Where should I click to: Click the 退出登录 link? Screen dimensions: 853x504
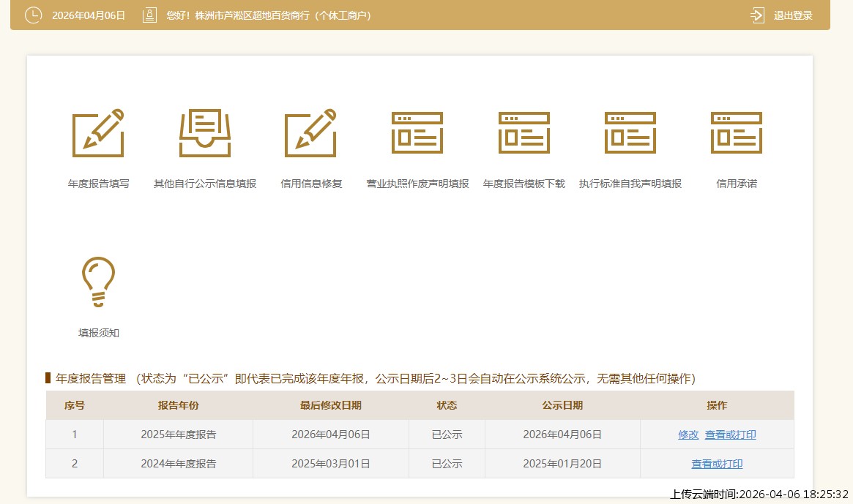[x=793, y=15]
